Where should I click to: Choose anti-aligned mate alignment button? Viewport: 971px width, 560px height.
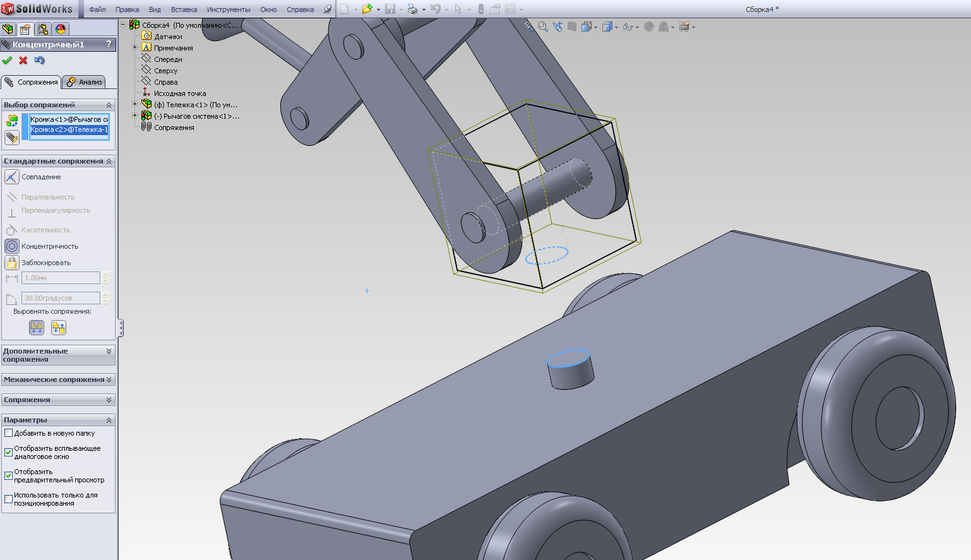(x=59, y=328)
